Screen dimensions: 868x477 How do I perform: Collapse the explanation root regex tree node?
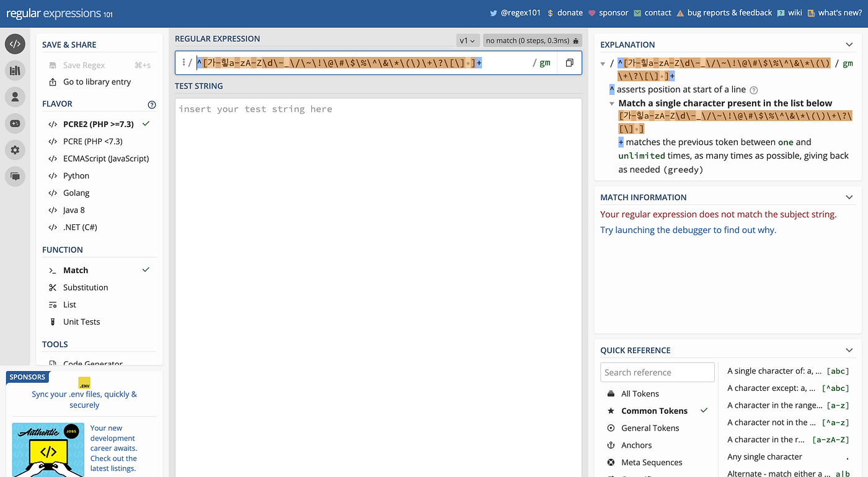603,64
